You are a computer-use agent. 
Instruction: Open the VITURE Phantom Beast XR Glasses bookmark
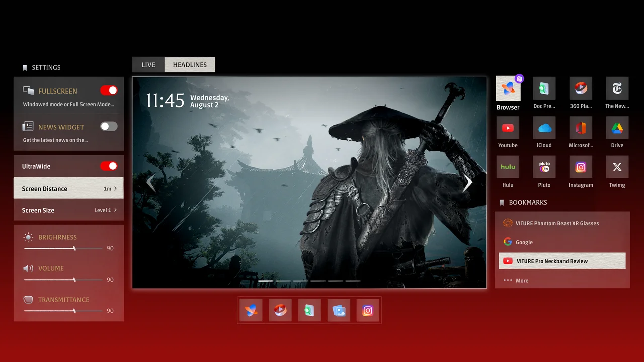(x=562, y=223)
